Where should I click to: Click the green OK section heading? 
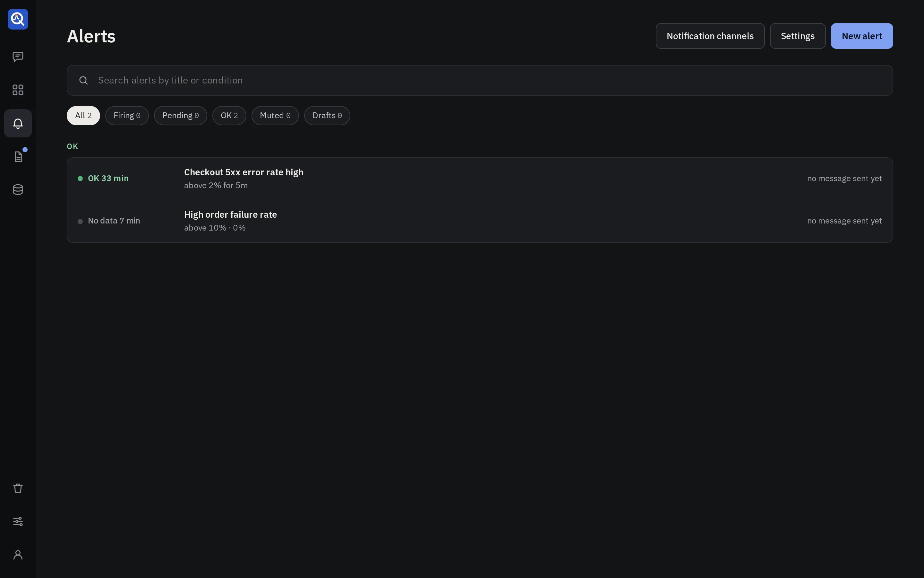pos(72,146)
